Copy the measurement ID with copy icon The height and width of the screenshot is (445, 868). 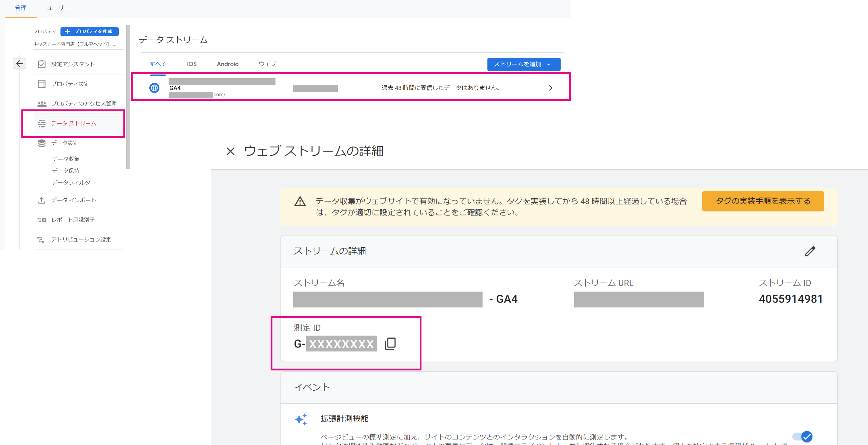(x=390, y=344)
